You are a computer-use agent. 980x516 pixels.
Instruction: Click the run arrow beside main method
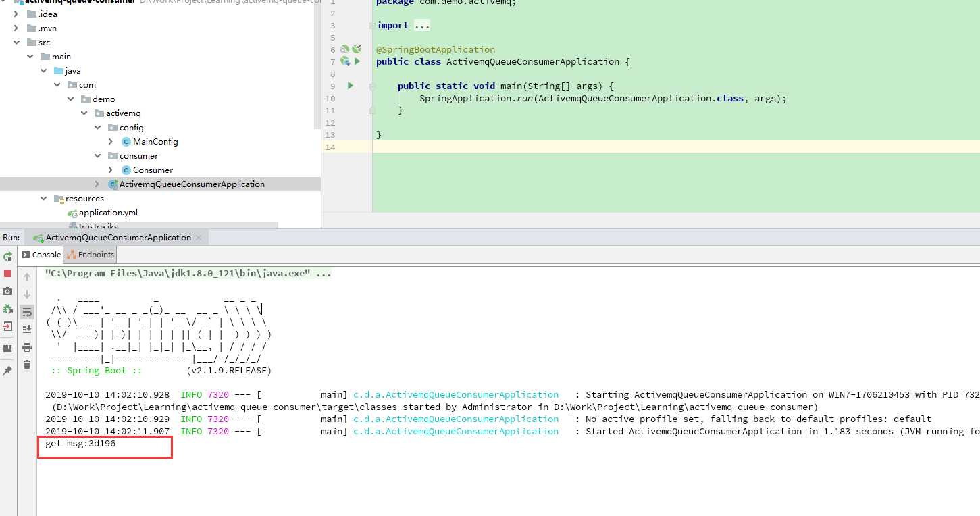tap(351, 86)
